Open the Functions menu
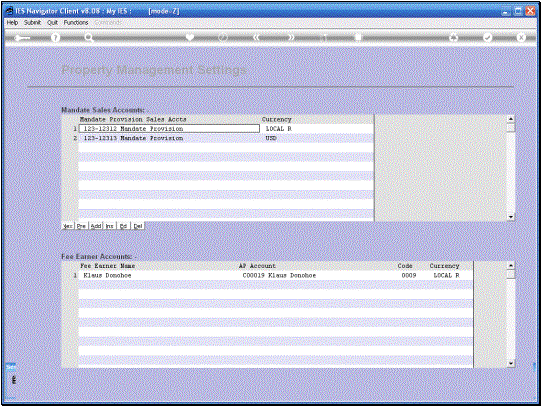 [76, 22]
